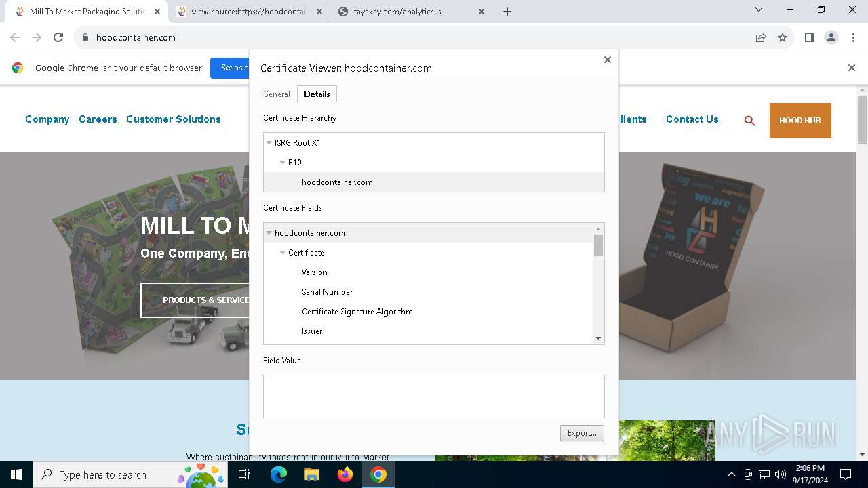This screenshot has width=868, height=488.
Task: Bookmark this page with the star
Action: 783,37
